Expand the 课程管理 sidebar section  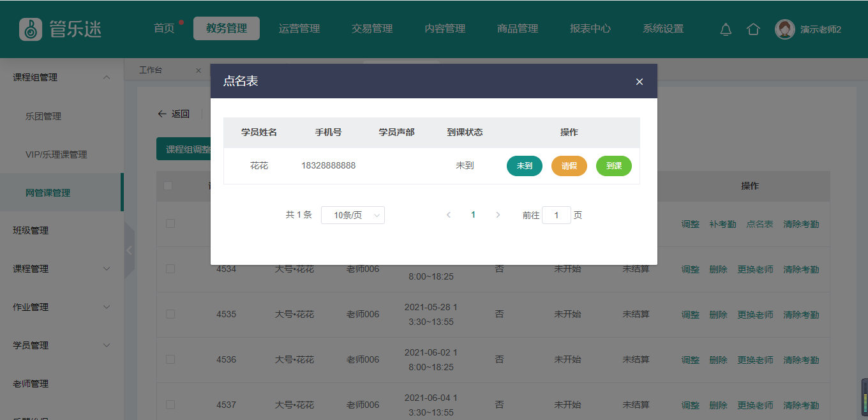coord(107,269)
